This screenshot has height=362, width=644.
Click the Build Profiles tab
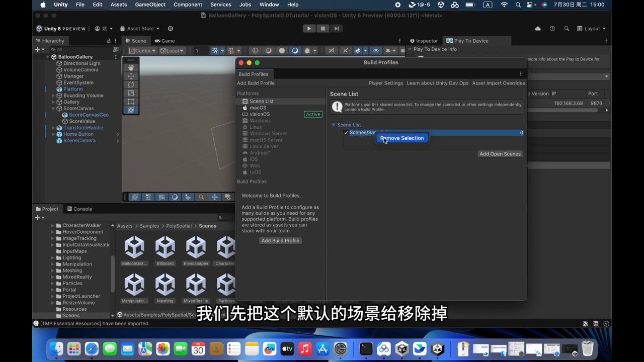(254, 74)
